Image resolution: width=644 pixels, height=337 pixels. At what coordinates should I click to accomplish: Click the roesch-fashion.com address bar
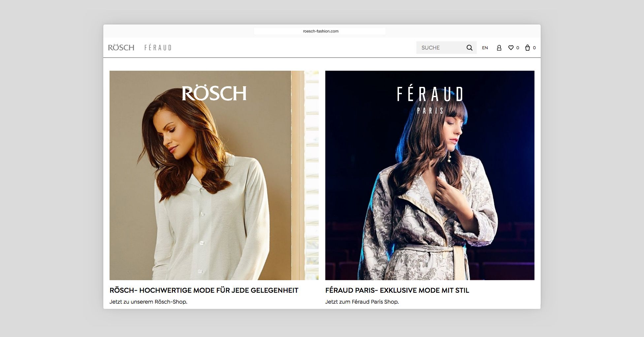tap(320, 31)
